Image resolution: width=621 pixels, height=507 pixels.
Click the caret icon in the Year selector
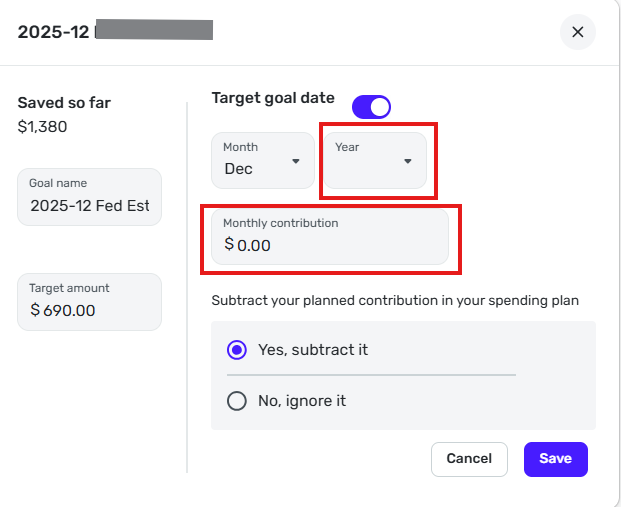407,161
